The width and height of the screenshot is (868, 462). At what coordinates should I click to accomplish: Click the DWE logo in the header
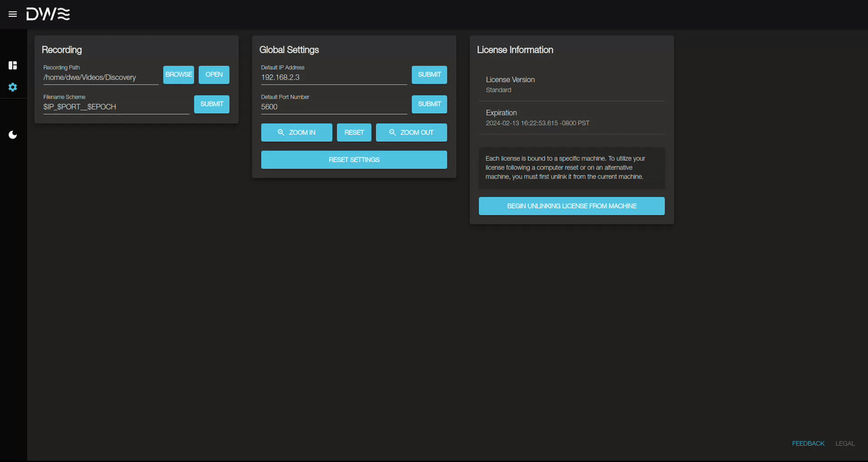tap(47, 14)
